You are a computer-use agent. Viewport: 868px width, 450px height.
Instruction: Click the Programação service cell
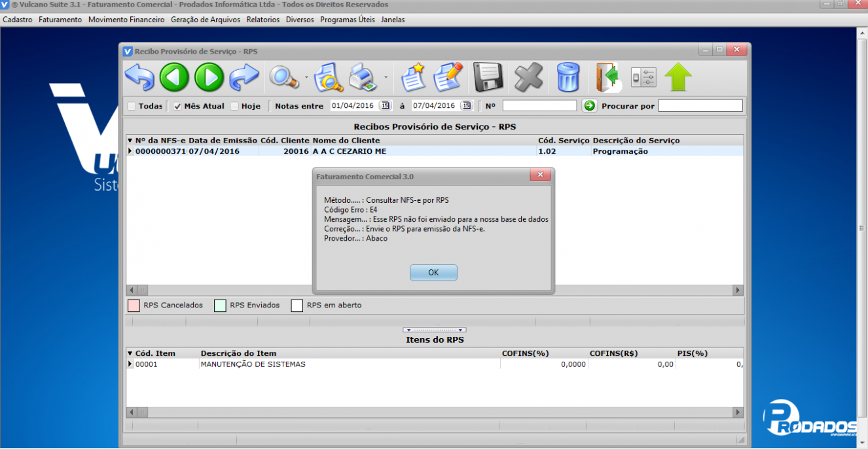621,151
